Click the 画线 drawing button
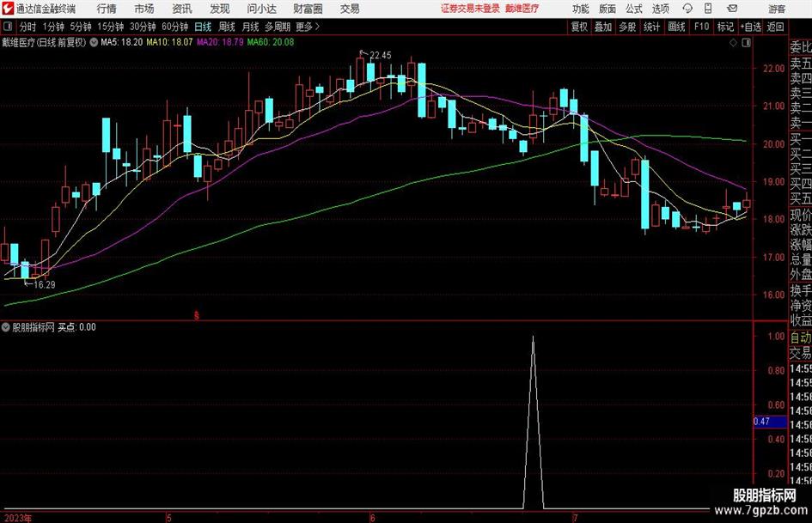Screen dimensions: 812x523 click(676, 27)
